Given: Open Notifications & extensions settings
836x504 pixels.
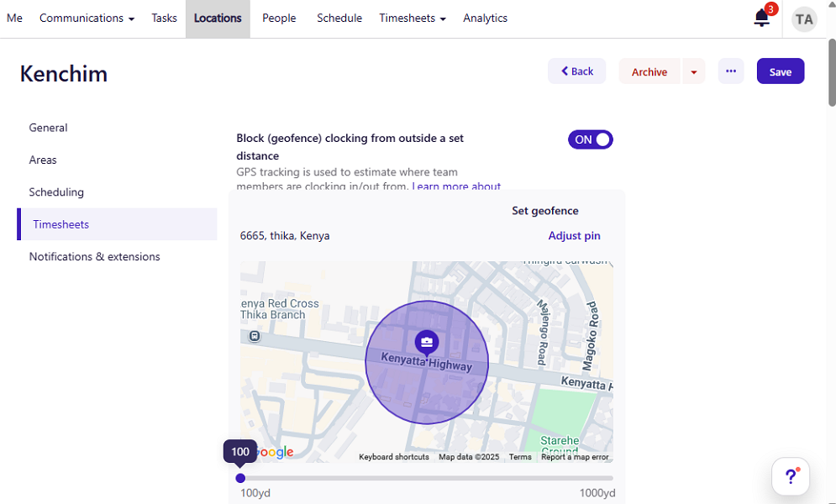Looking at the screenshot, I should (94, 257).
